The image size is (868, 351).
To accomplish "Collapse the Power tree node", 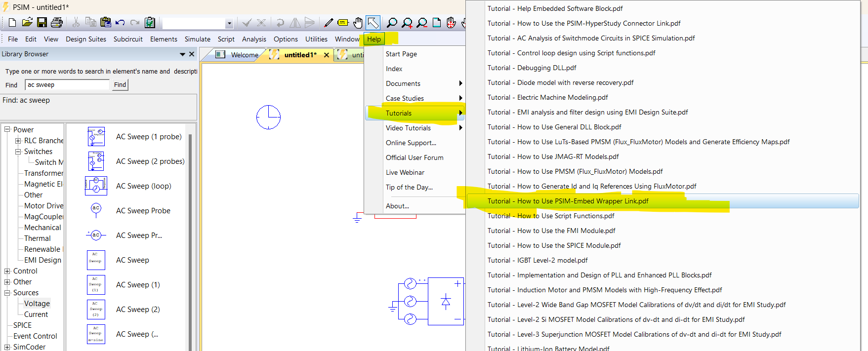I will point(7,129).
